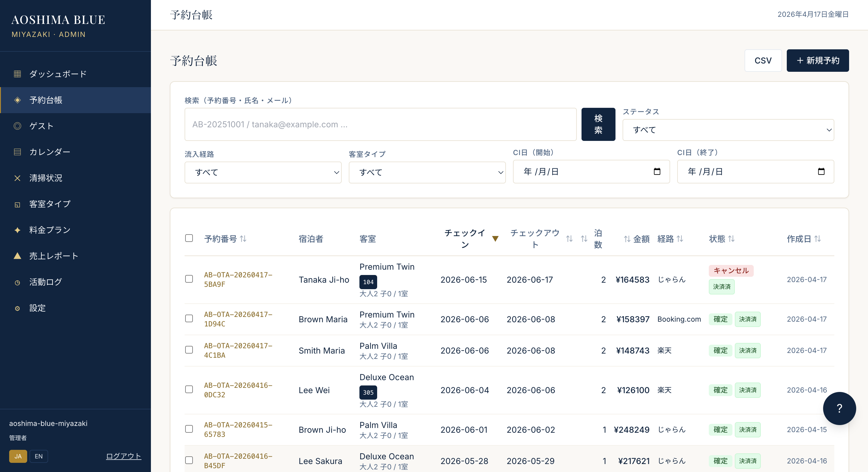Screen dimensions: 868x472
Task: Click the room type icon beside 客室タイプ
Action: pyautogui.click(x=17, y=204)
